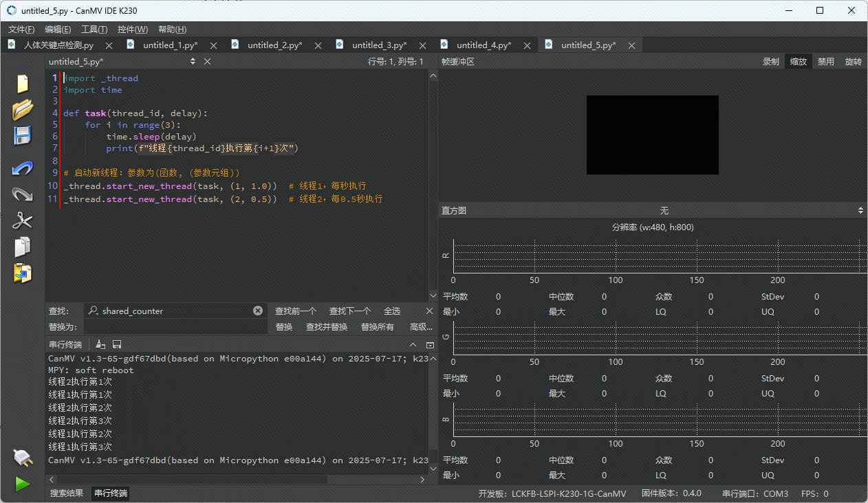Close the untitled_1.py tab
Image resolution: width=868 pixels, height=503 pixels.
213,45
